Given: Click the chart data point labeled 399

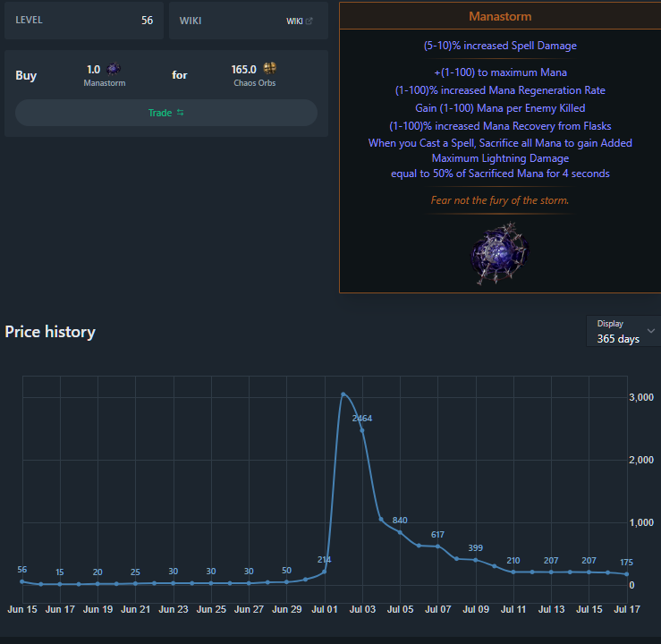Looking at the screenshot, I should point(476,560).
